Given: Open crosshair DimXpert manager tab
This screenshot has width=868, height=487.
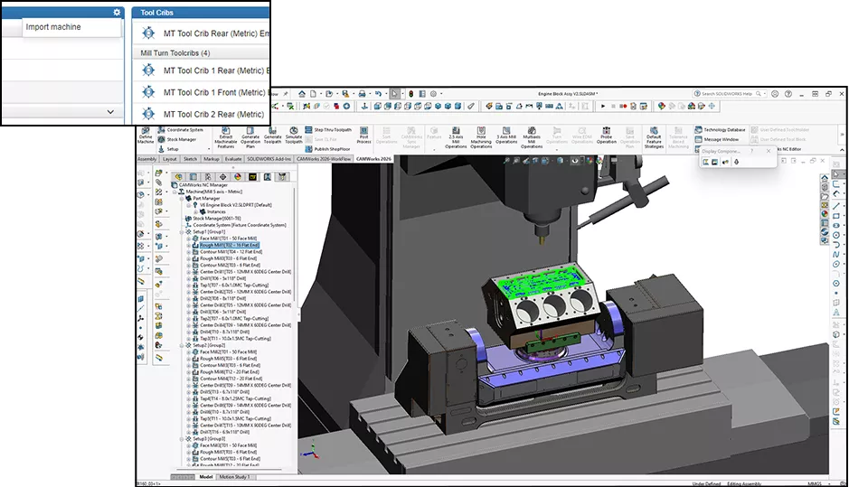Looking at the screenshot, I should tap(222, 177).
